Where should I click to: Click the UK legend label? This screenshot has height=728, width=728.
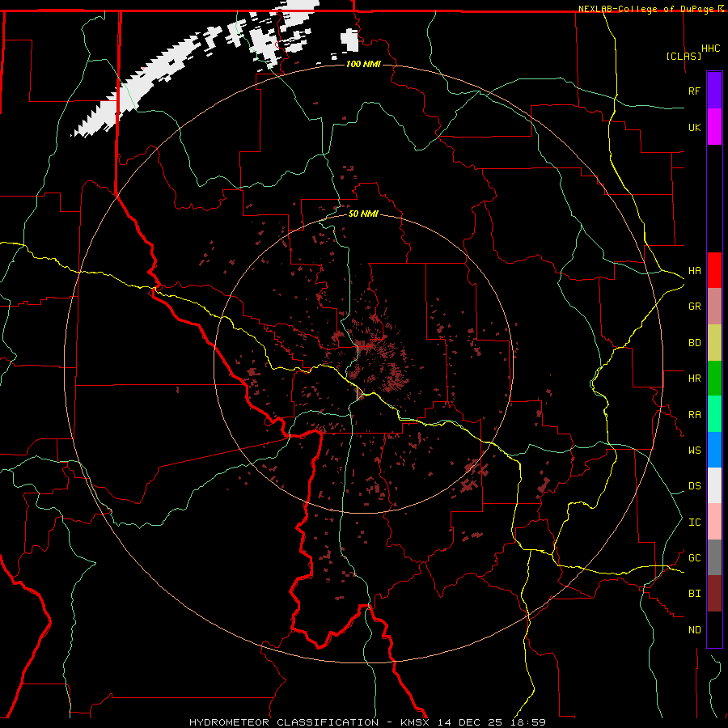[695, 127]
